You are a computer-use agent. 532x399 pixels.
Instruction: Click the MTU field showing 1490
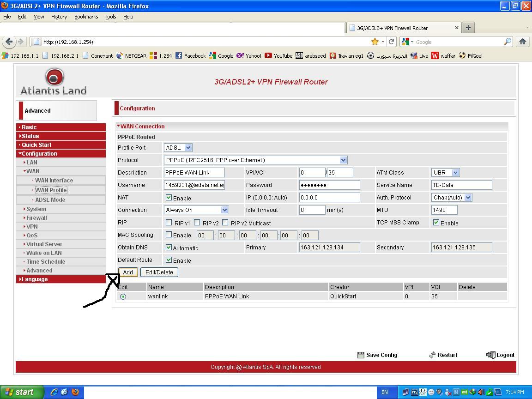pyautogui.click(x=444, y=210)
